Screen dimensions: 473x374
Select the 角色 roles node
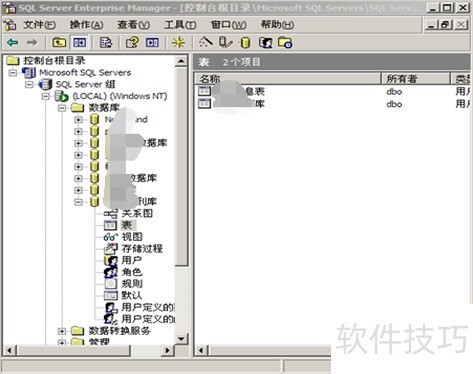pos(132,272)
